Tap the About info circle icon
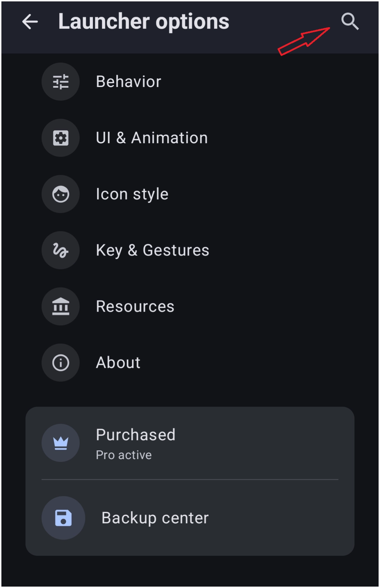This screenshot has width=380, height=588. [60, 363]
